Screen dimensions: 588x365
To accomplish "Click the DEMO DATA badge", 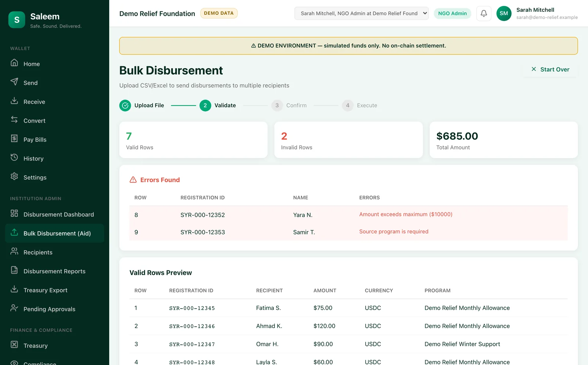I will [219, 13].
